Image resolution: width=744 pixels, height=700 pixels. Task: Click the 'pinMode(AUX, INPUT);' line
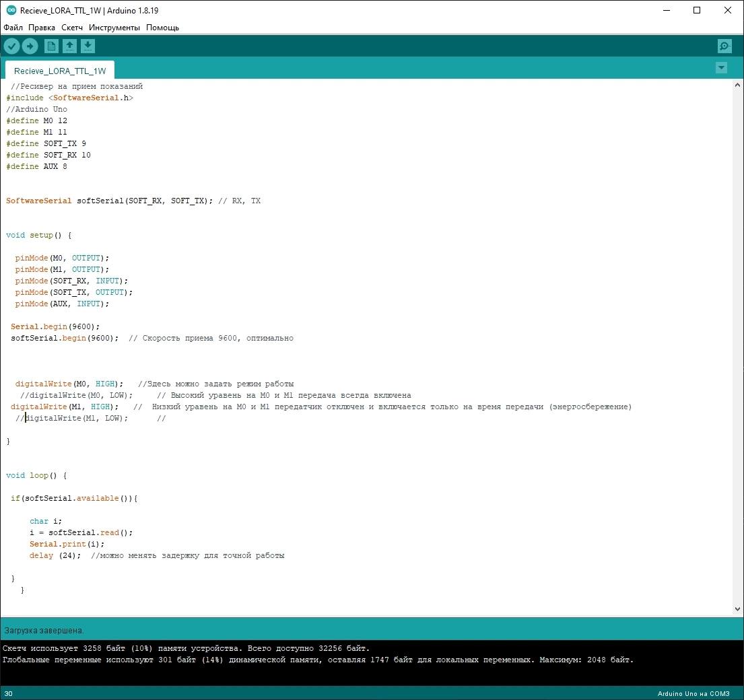(x=62, y=304)
